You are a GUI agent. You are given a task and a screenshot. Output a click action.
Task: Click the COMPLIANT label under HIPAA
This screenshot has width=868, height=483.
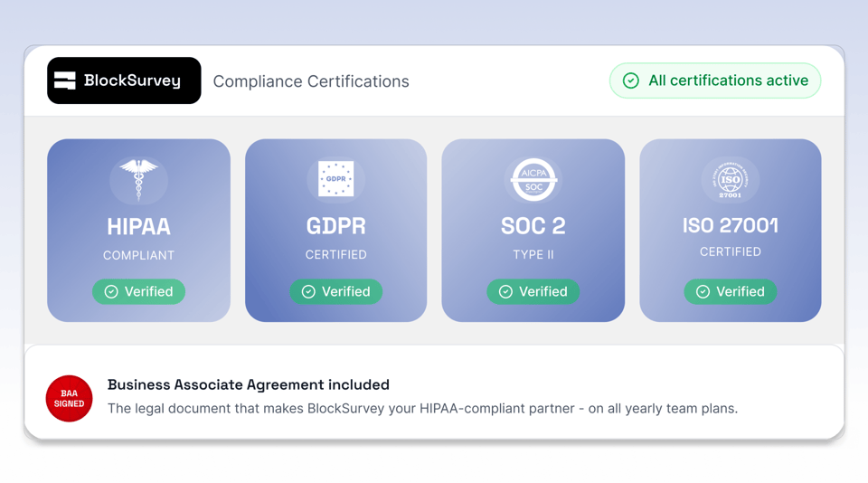138,255
